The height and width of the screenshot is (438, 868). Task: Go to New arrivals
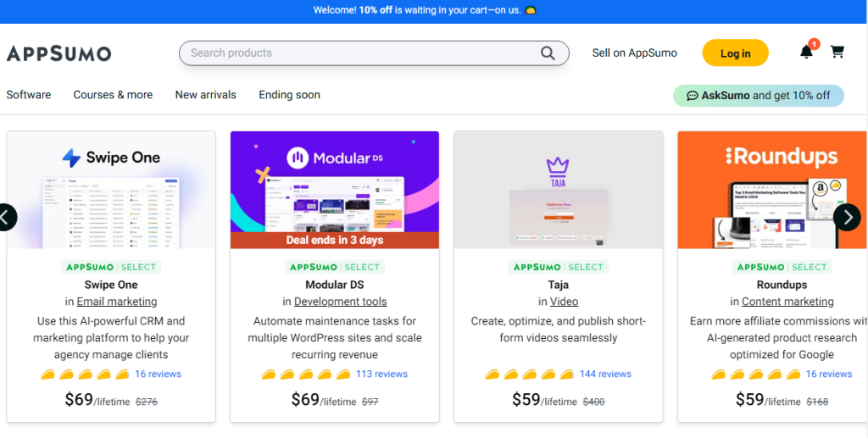(x=206, y=95)
